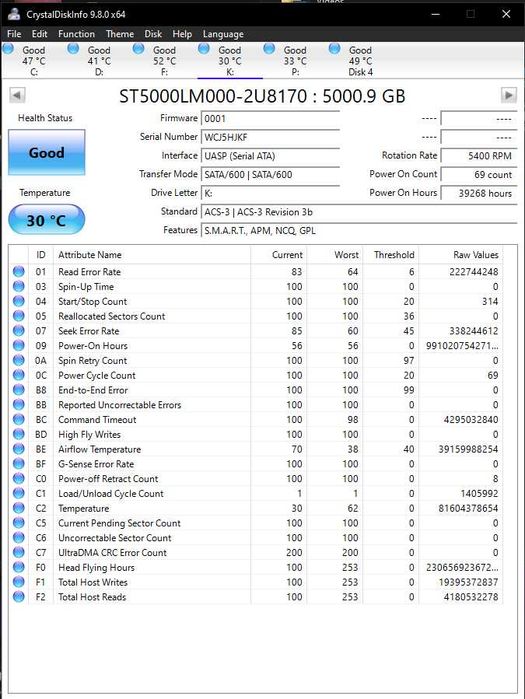Click the status icon for Reallocated Sectors Count

point(19,316)
